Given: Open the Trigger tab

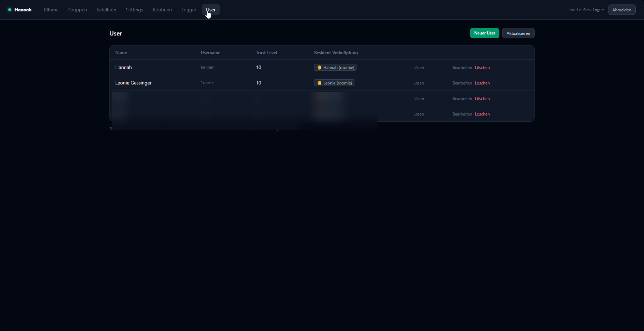Looking at the screenshot, I should [x=189, y=10].
